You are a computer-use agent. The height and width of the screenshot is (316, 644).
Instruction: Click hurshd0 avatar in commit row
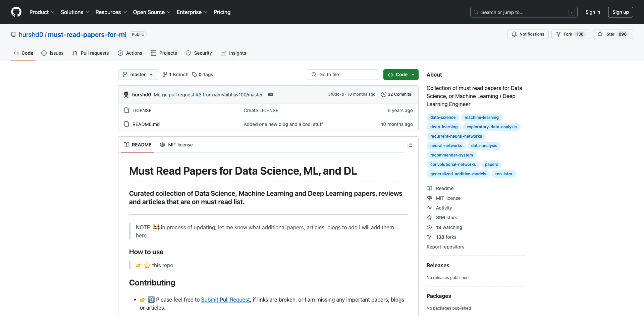(126, 95)
